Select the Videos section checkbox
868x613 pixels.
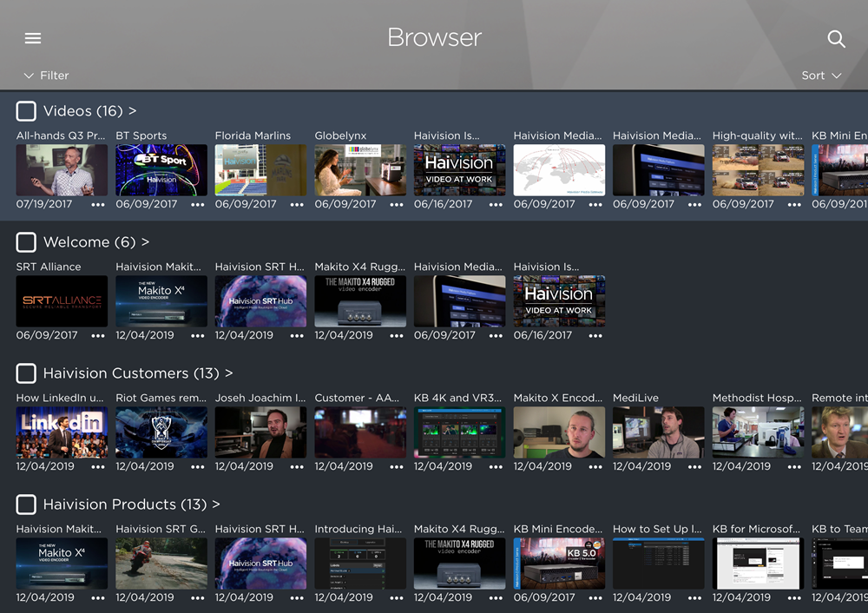[26, 111]
